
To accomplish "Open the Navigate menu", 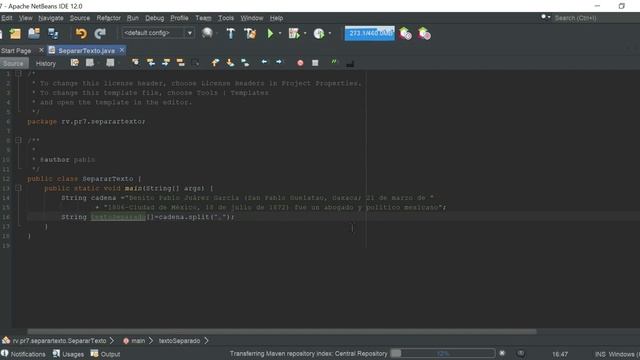I will click(x=51, y=18).
